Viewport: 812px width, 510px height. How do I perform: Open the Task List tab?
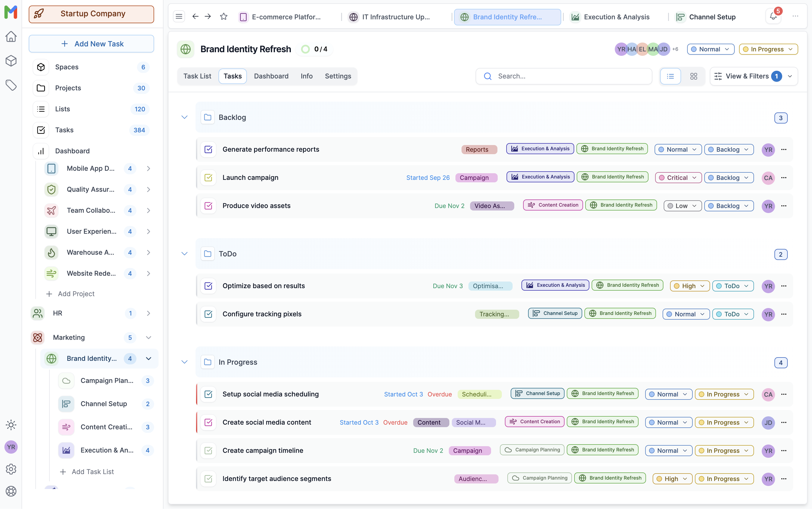197,76
